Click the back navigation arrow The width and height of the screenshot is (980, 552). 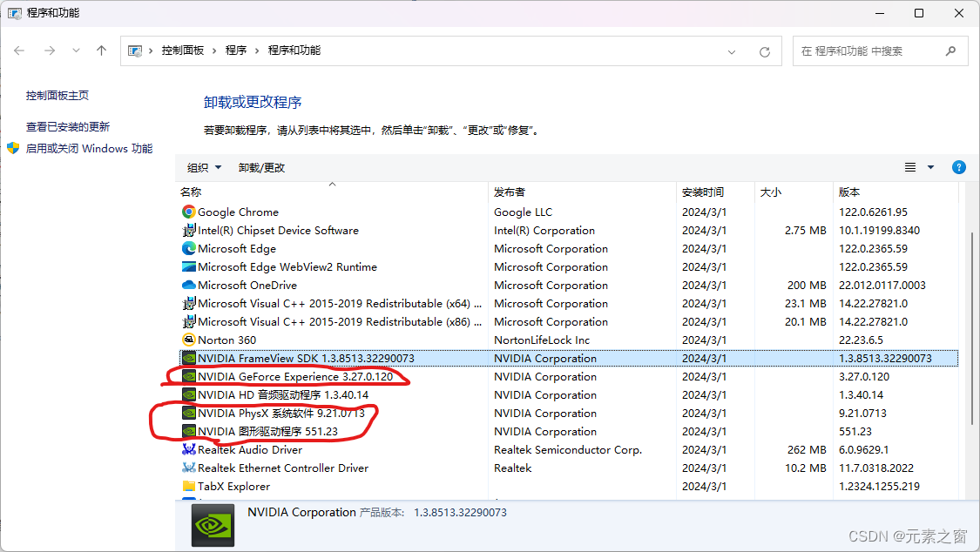pos(19,50)
